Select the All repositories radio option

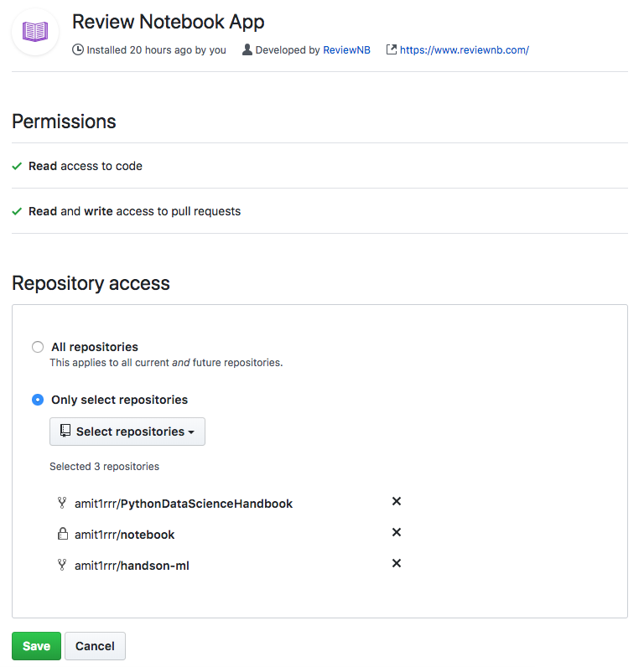[38, 347]
